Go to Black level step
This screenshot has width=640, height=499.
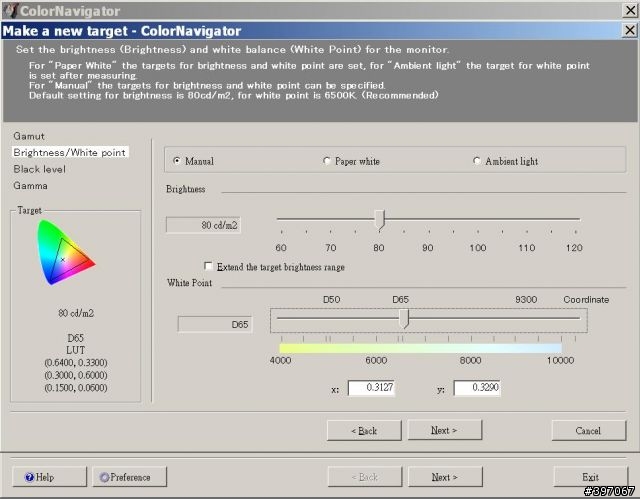39,169
